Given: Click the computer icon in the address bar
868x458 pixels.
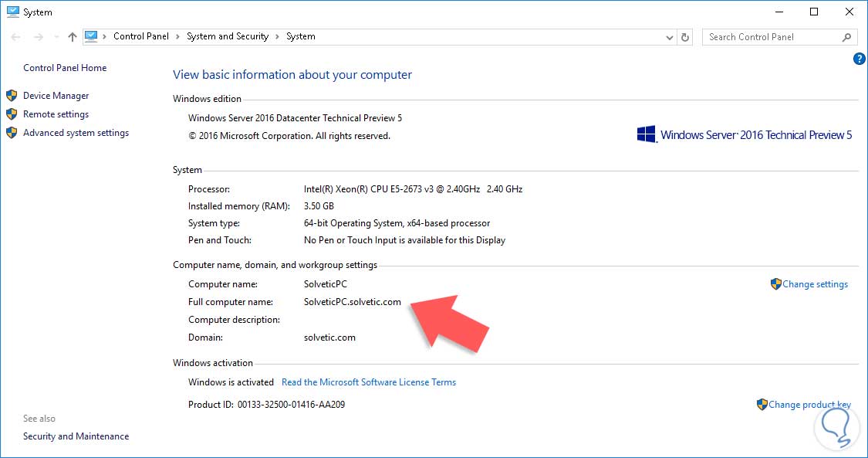Looking at the screenshot, I should pyautogui.click(x=92, y=36).
